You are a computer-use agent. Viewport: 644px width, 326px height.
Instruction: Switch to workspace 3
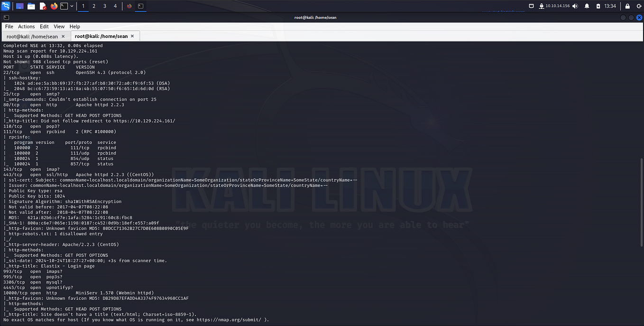pyautogui.click(x=104, y=6)
